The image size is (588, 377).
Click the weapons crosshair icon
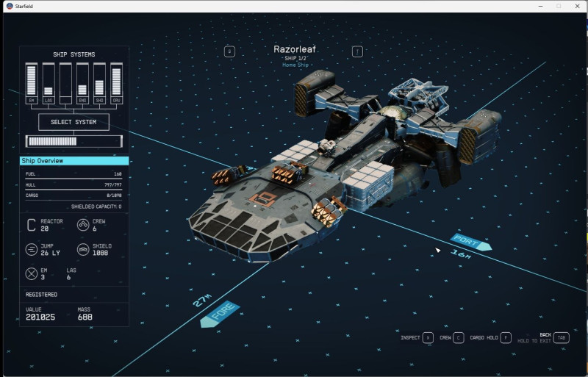click(32, 274)
